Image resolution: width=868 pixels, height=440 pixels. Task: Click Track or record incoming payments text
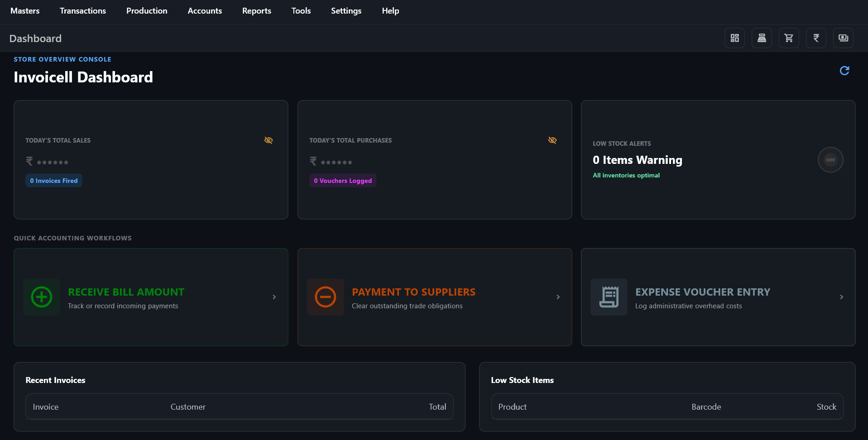pyautogui.click(x=123, y=306)
